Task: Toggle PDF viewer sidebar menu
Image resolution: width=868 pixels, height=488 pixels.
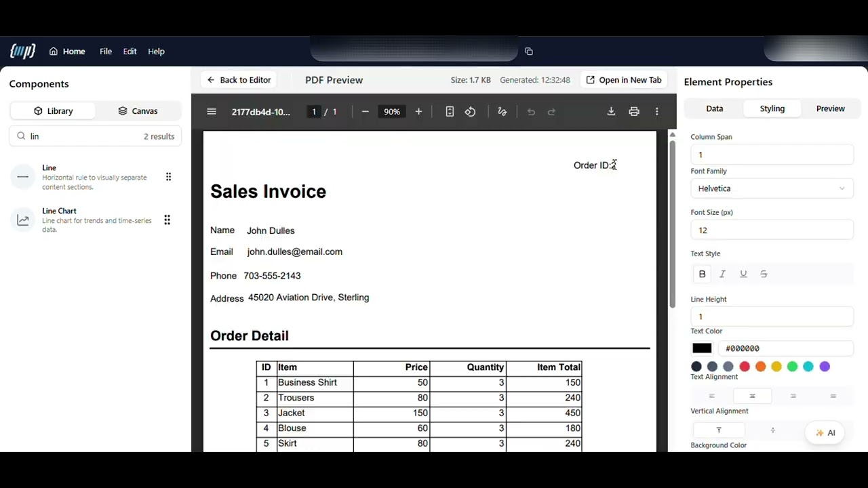Action: (212, 112)
